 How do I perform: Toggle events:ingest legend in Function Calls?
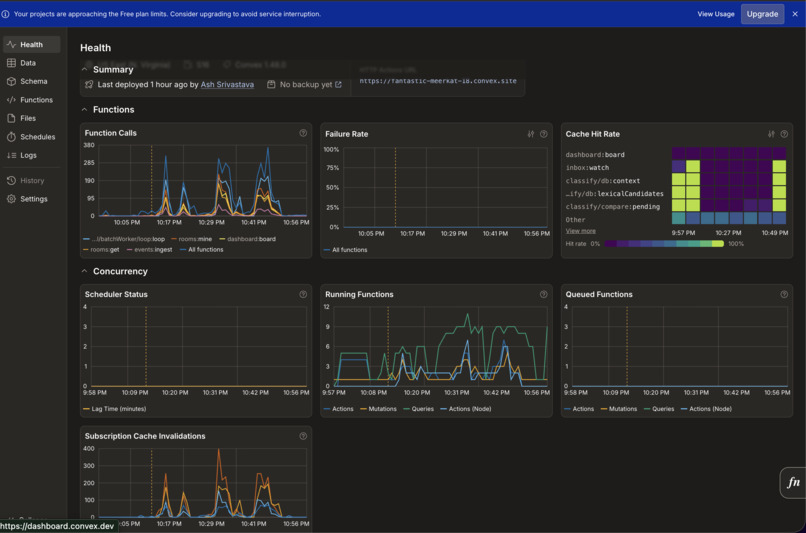pos(149,250)
